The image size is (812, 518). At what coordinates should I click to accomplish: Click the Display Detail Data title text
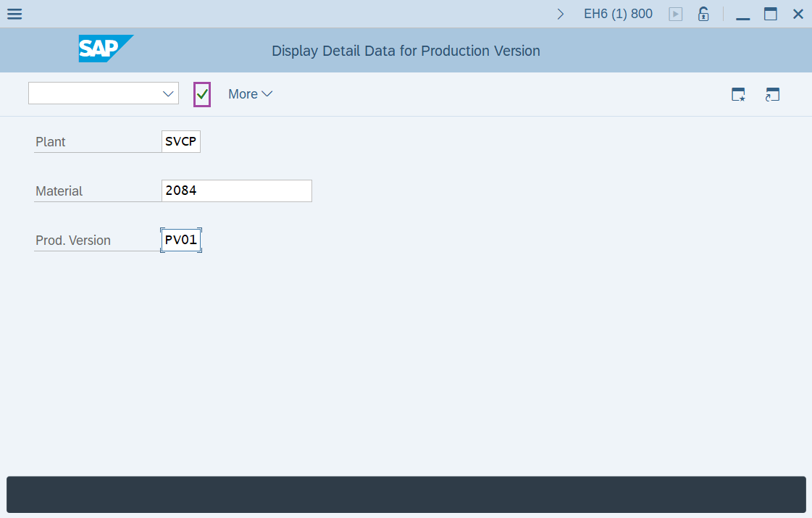[406, 51]
